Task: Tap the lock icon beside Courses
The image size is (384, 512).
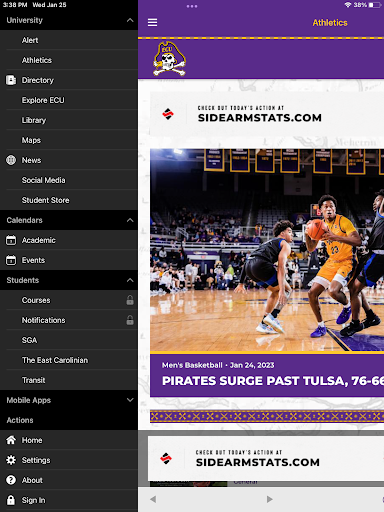Action: pyautogui.click(x=130, y=300)
